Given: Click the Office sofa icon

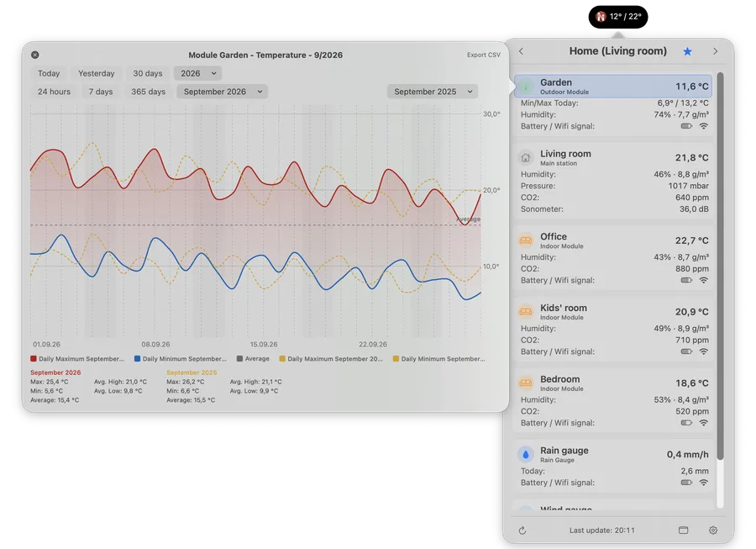Looking at the screenshot, I should 526,240.
